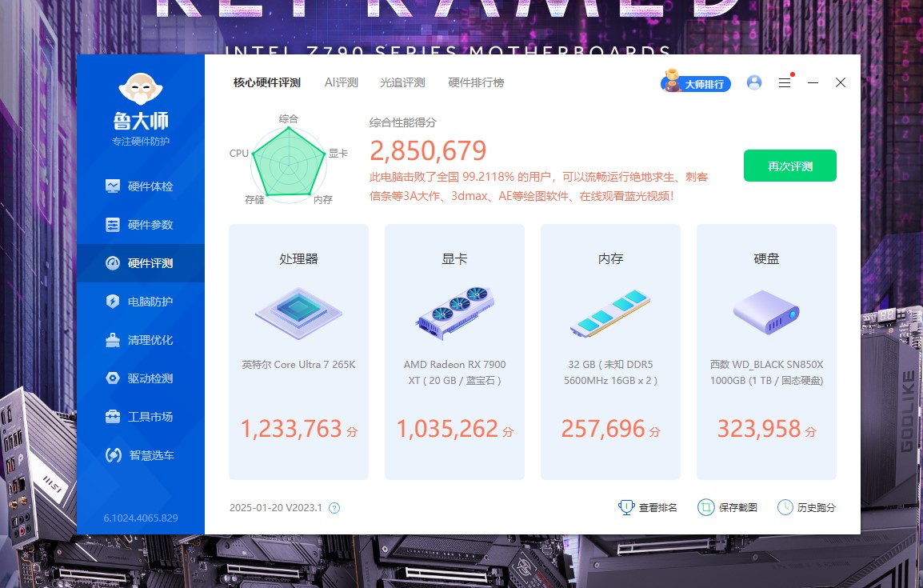This screenshot has width=923, height=588.
Task: Click the hard drive illustration
Action: (766, 312)
